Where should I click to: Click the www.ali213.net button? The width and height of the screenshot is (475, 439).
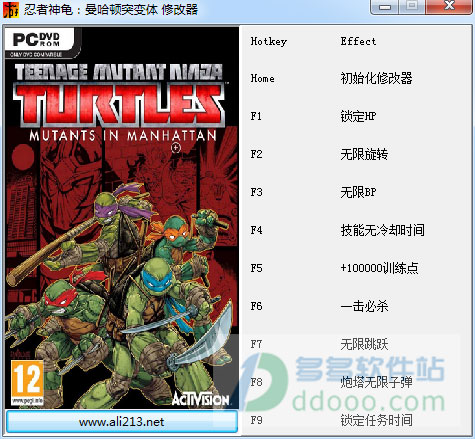122,422
